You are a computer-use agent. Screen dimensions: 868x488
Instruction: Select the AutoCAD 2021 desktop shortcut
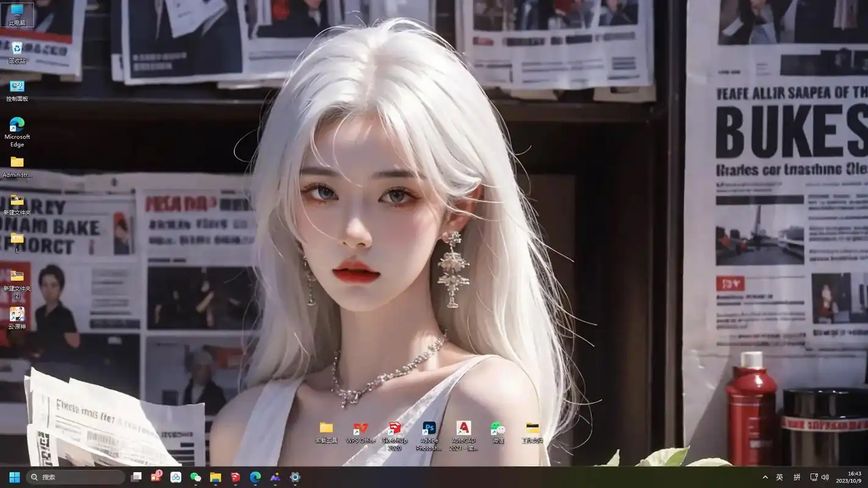click(463, 429)
